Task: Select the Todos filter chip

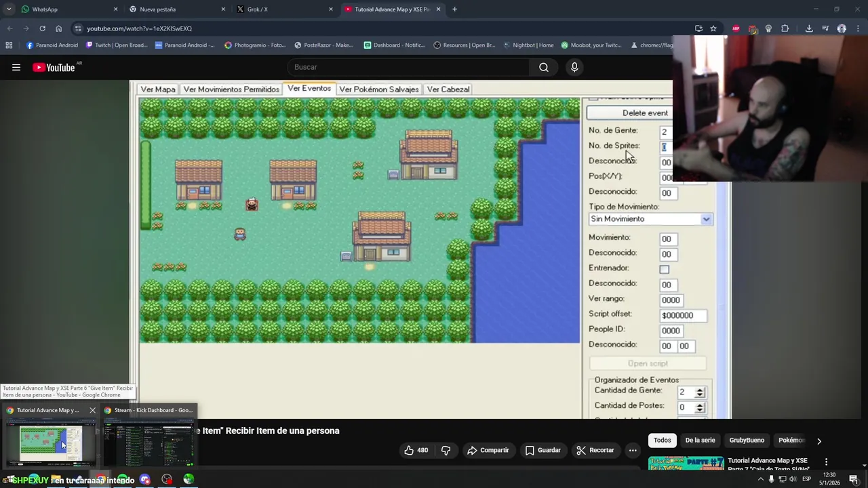Action: point(663,441)
